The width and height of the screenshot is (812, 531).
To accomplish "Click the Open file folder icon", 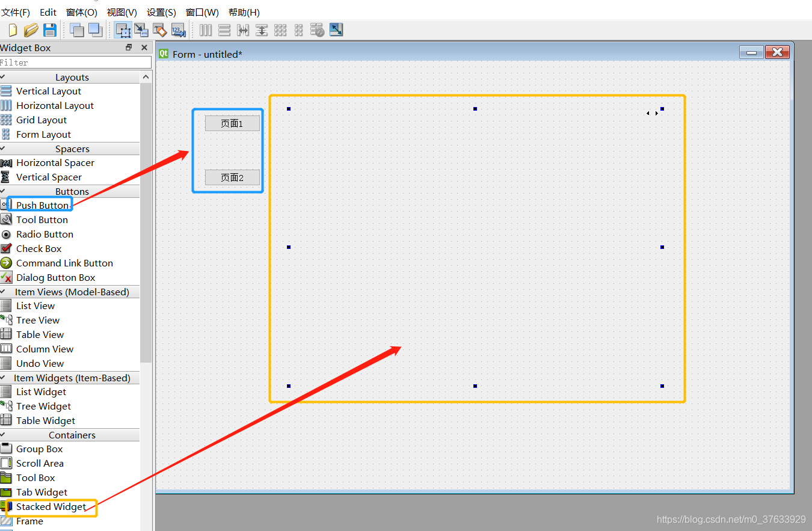I will tap(31, 30).
